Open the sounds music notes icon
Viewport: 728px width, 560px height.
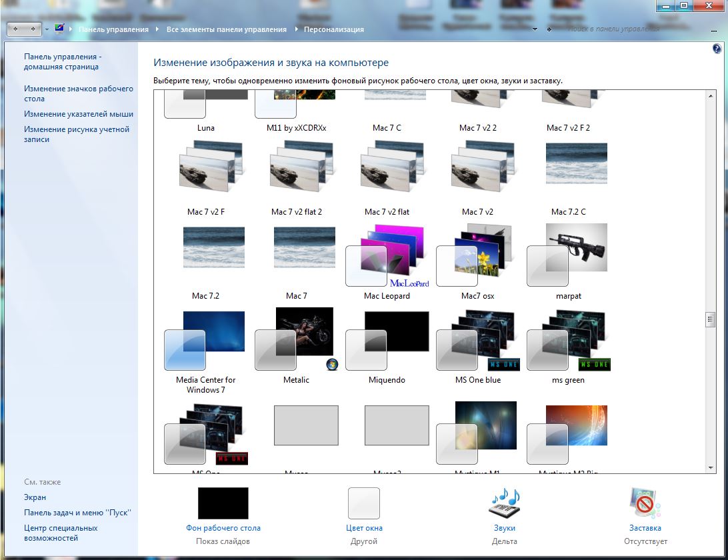click(x=504, y=503)
